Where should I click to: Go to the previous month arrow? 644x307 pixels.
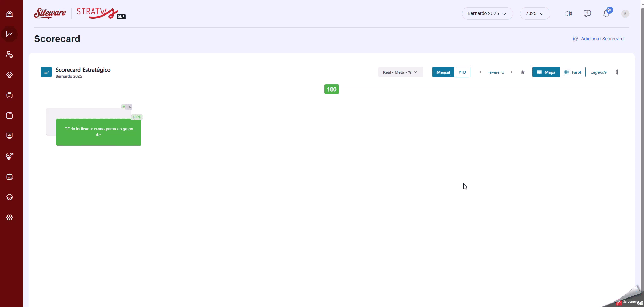tap(480, 72)
